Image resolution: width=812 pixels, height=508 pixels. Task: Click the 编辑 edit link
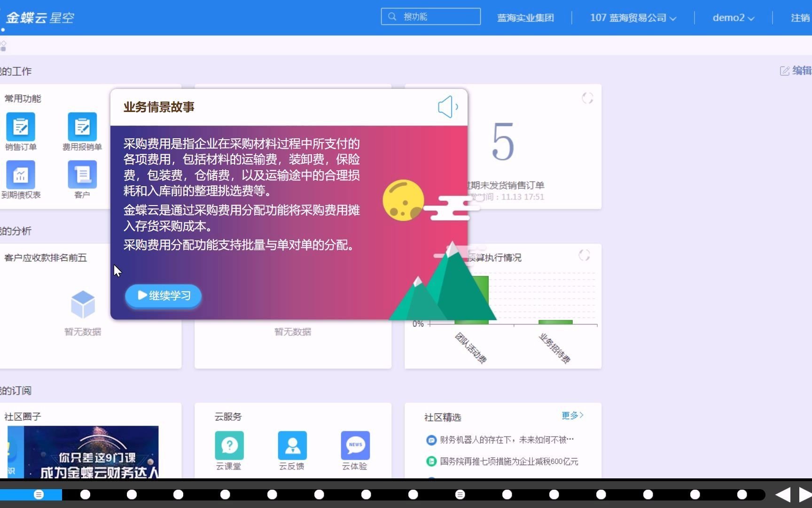coord(796,71)
